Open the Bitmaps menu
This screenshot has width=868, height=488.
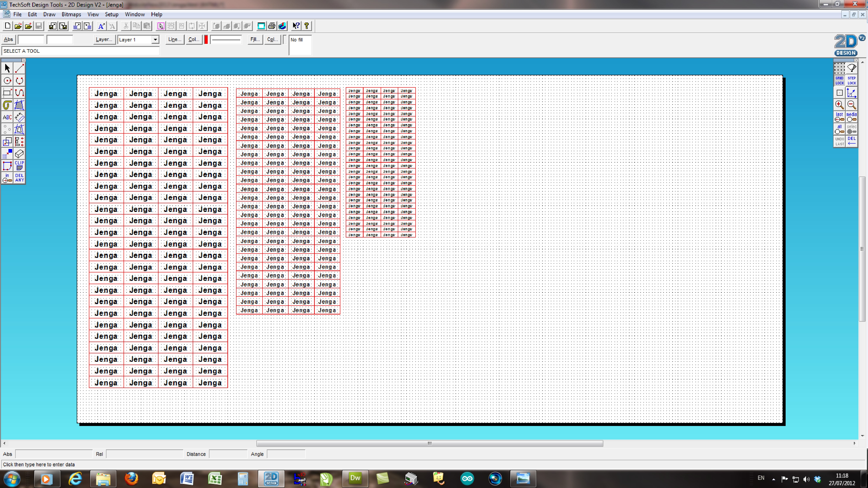click(x=71, y=14)
